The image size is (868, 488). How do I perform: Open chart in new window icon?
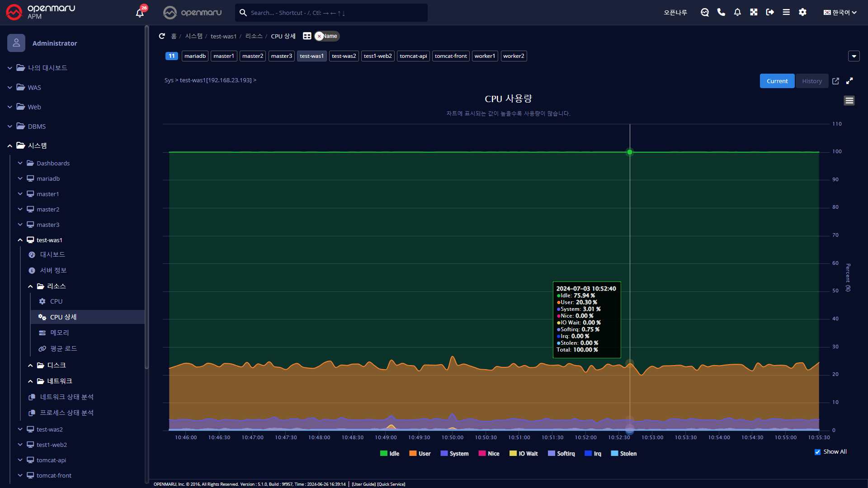835,81
